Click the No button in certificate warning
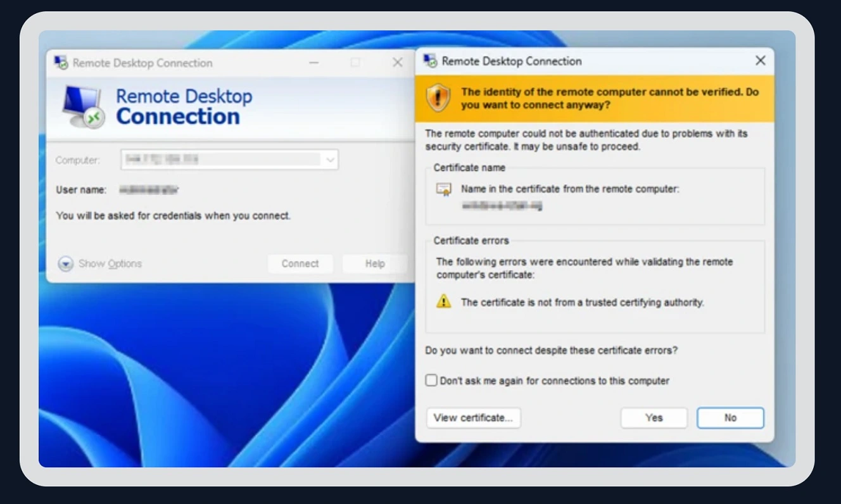This screenshot has height=504, width=841. [730, 418]
